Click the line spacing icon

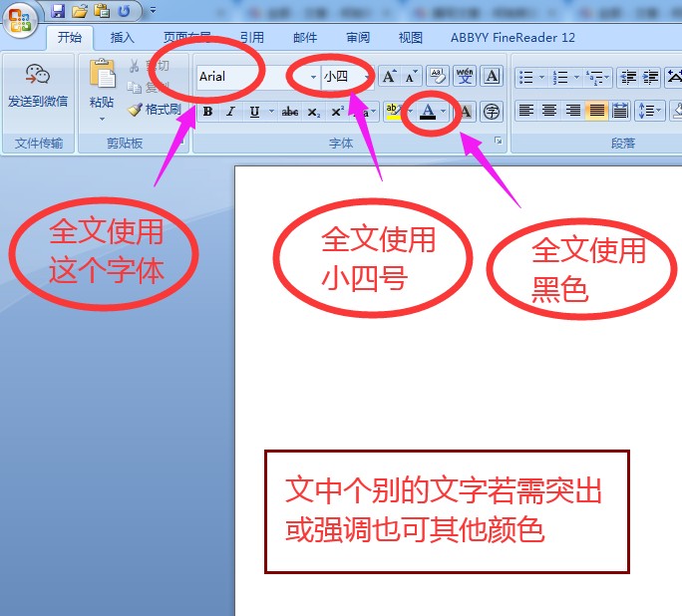tap(645, 111)
